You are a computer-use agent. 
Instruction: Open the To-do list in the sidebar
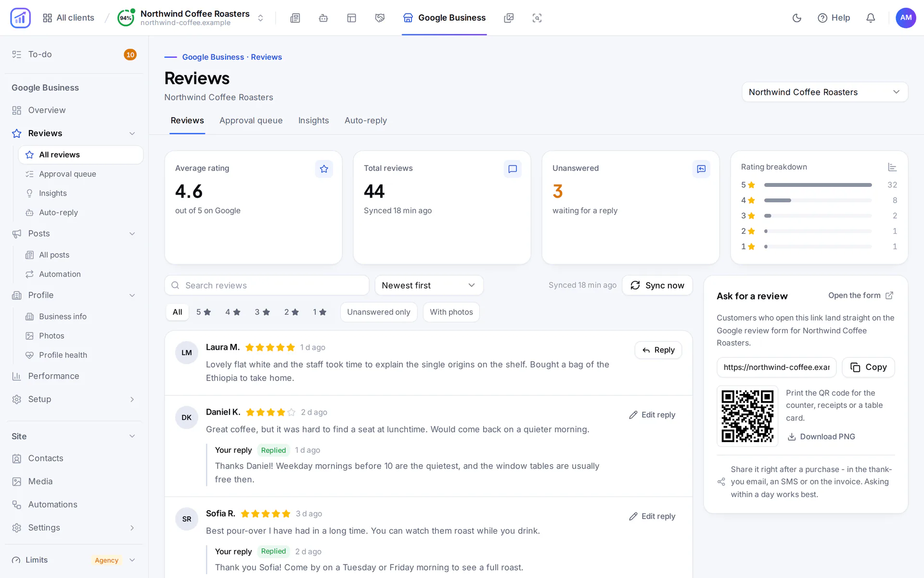[74, 54]
